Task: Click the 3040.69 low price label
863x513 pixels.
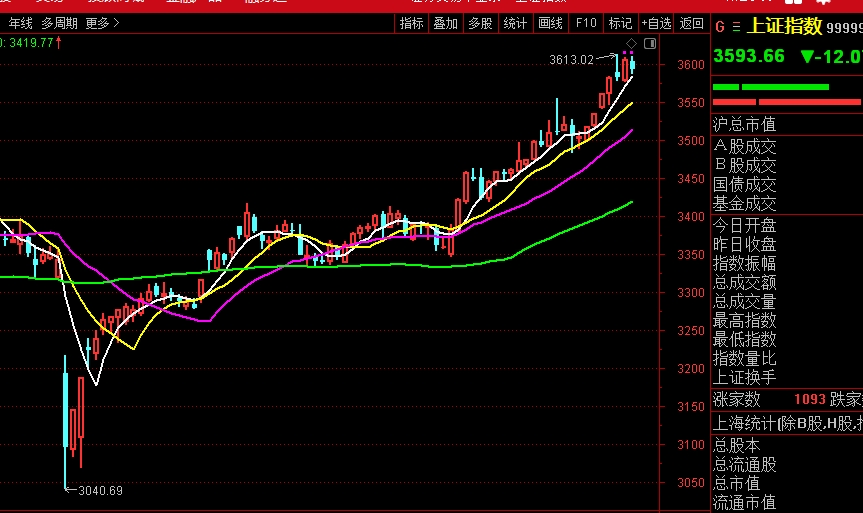Action: 100,490
